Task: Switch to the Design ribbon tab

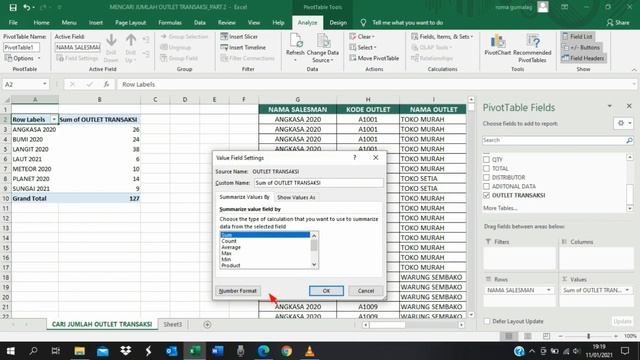Action: (338, 22)
